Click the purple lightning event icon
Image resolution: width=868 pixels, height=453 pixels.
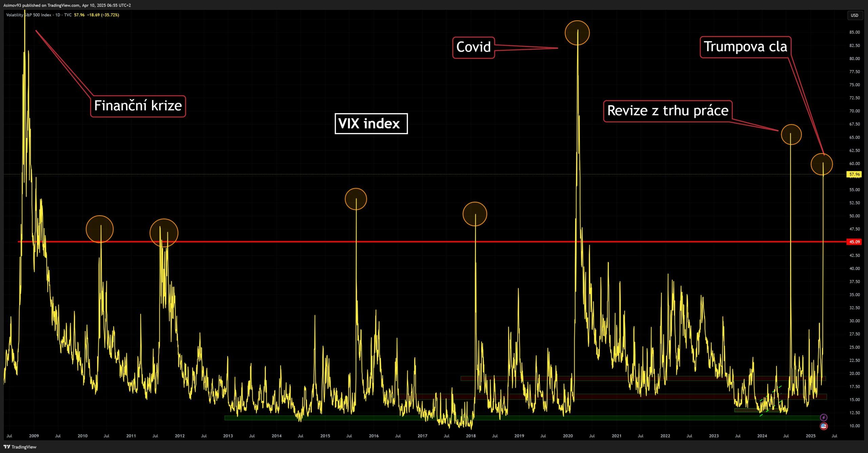[x=824, y=417]
